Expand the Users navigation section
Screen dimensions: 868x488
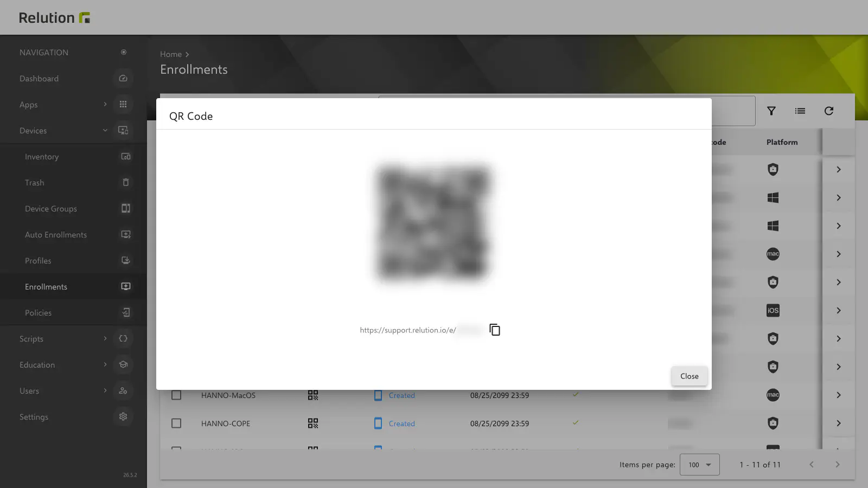pos(105,391)
